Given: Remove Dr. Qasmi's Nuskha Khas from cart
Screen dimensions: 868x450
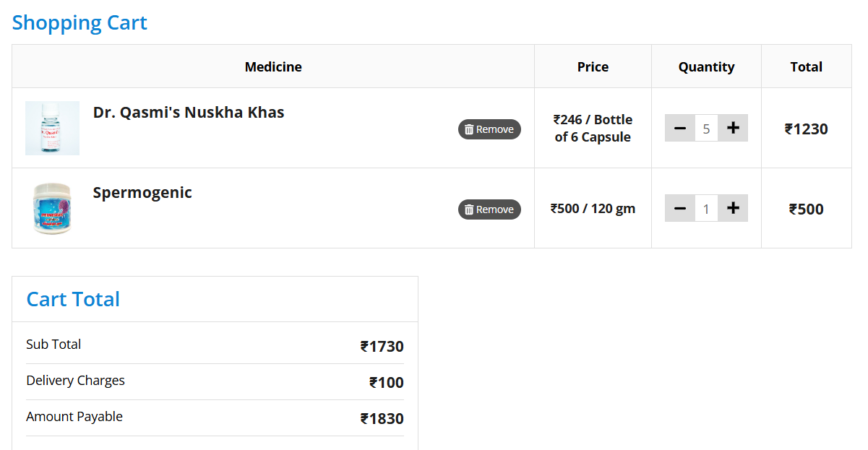Looking at the screenshot, I should [x=489, y=129].
